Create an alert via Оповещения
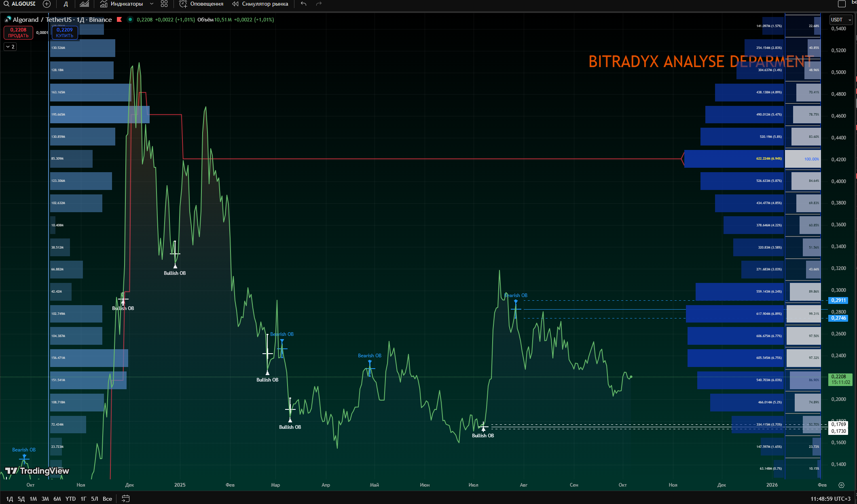The width and height of the screenshot is (857, 504). pos(201,4)
